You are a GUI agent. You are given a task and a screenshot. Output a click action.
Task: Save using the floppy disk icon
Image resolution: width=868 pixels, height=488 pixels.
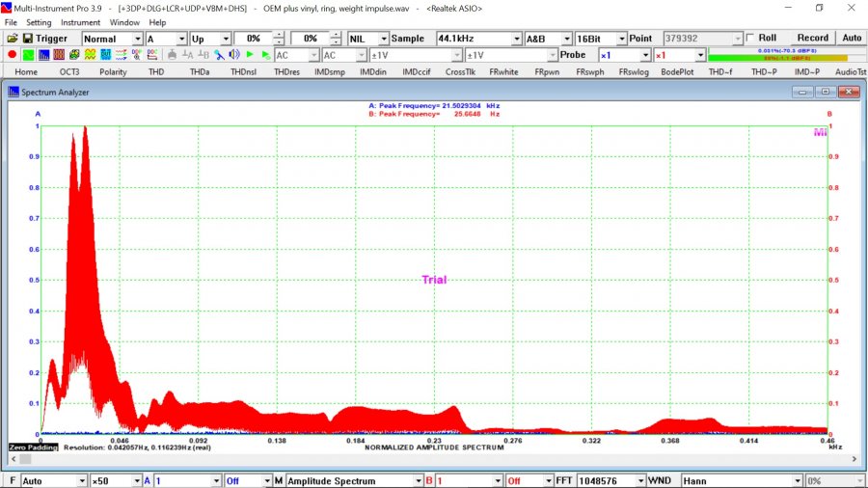28,39
